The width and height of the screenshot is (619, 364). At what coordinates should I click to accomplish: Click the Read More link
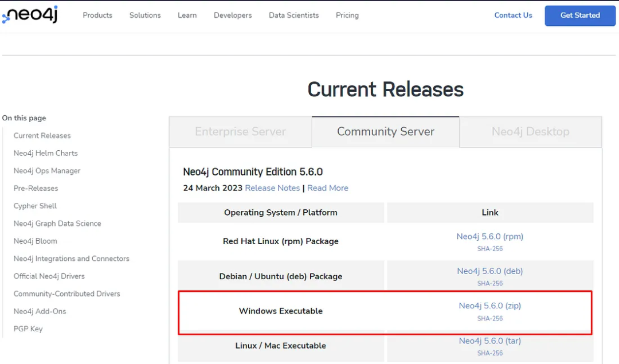coord(328,188)
